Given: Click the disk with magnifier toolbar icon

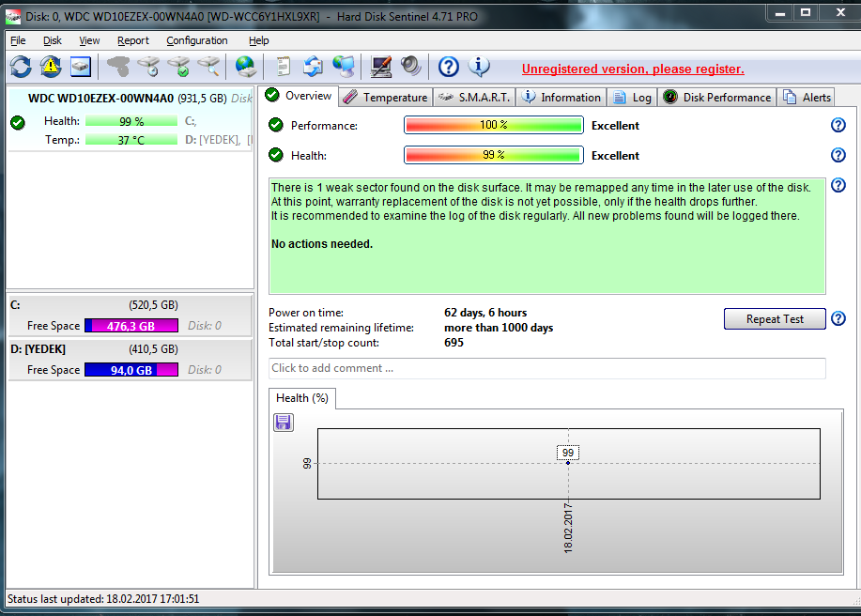Looking at the screenshot, I should tap(208, 67).
